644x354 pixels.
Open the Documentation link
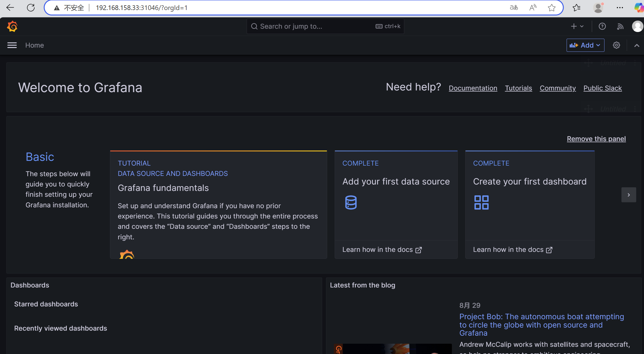tap(473, 88)
